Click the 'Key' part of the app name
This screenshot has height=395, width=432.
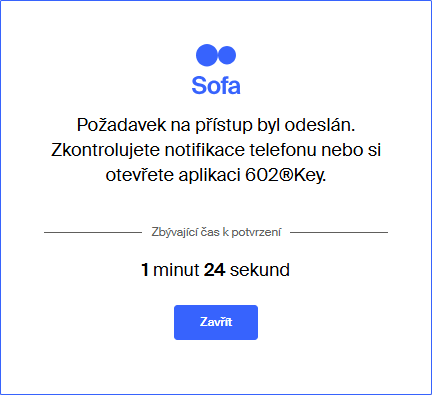click(x=309, y=176)
